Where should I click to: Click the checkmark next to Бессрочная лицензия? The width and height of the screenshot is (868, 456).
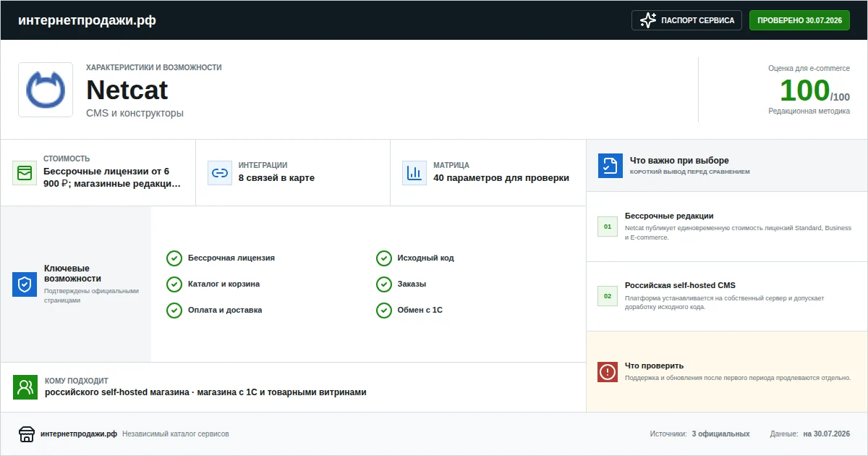pyautogui.click(x=174, y=258)
